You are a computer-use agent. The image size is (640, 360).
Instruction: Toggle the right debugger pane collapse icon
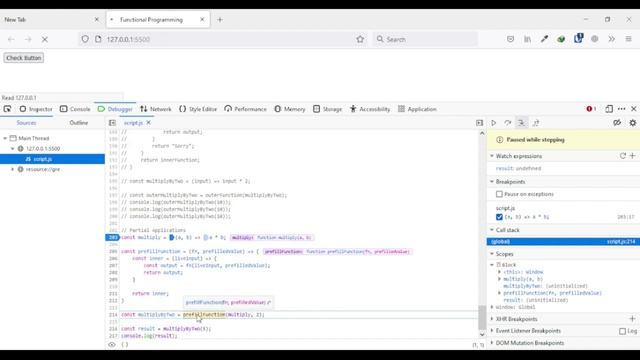click(x=480, y=123)
